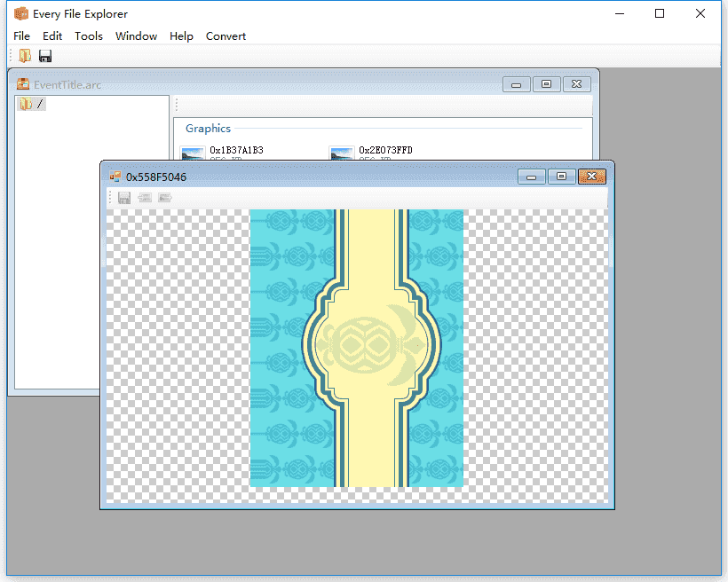Close the 0x558F5046 viewer window
The height and width of the screenshot is (582, 728).
pyautogui.click(x=591, y=177)
